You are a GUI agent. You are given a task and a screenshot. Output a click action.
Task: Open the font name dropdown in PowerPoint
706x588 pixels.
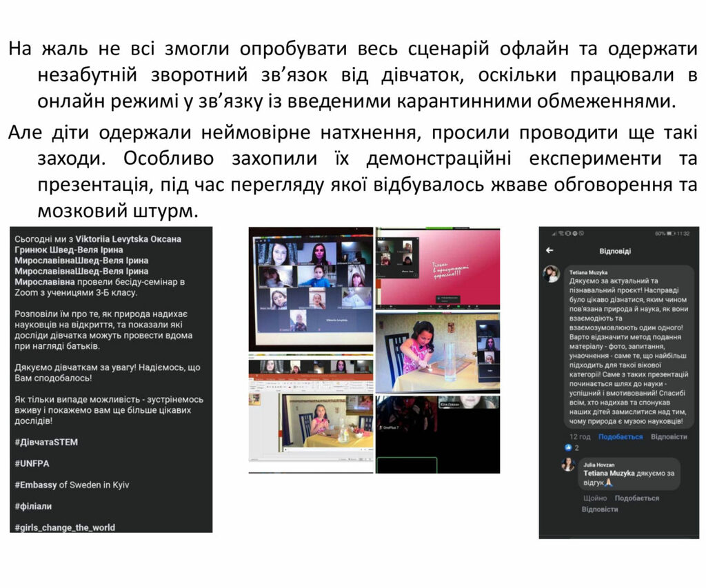click(x=272, y=383)
